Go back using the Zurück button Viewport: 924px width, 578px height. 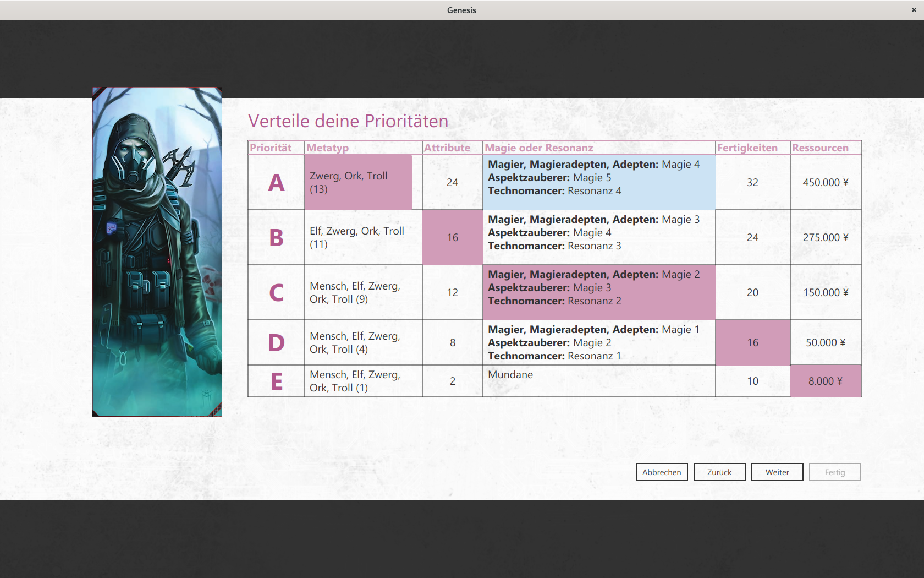pos(719,472)
